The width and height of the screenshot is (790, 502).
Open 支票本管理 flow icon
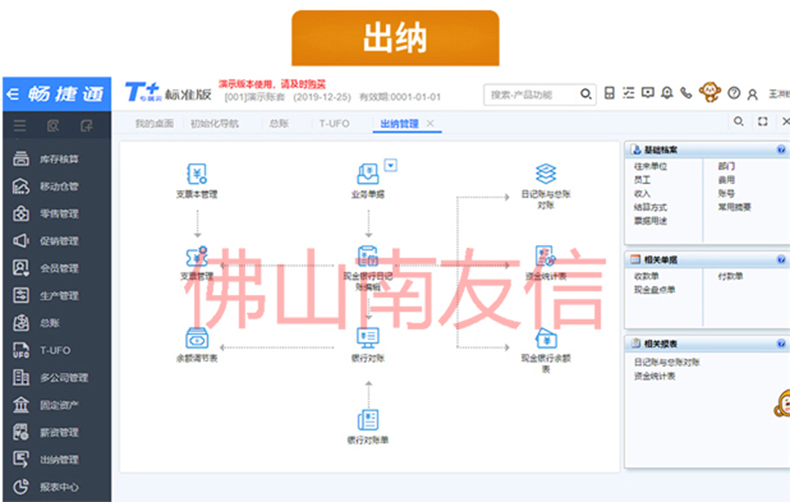pos(196,174)
